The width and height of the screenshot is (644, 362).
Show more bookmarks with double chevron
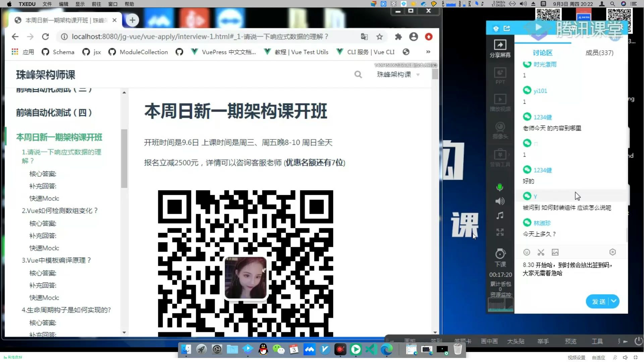(x=428, y=52)
